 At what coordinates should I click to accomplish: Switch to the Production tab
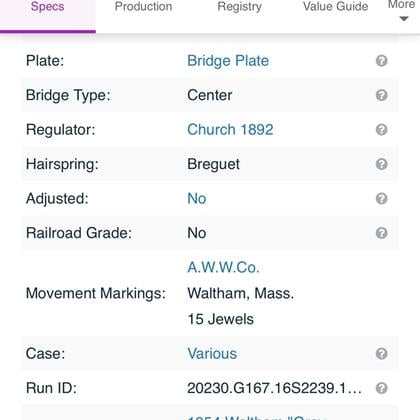pos(143,7)
